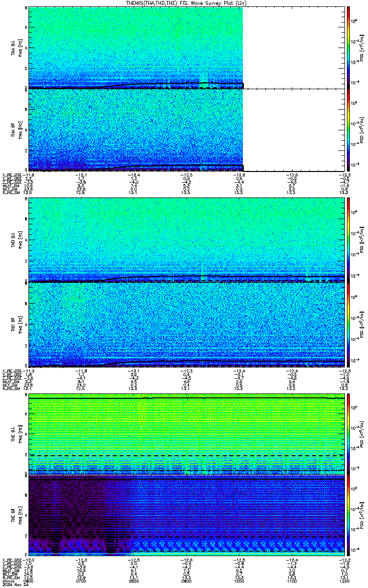Image resolution: width=368 pixels, height=588 pixels.
Task: Click the X_RE_GSE label under the THA panels
Action: [12, 175]
